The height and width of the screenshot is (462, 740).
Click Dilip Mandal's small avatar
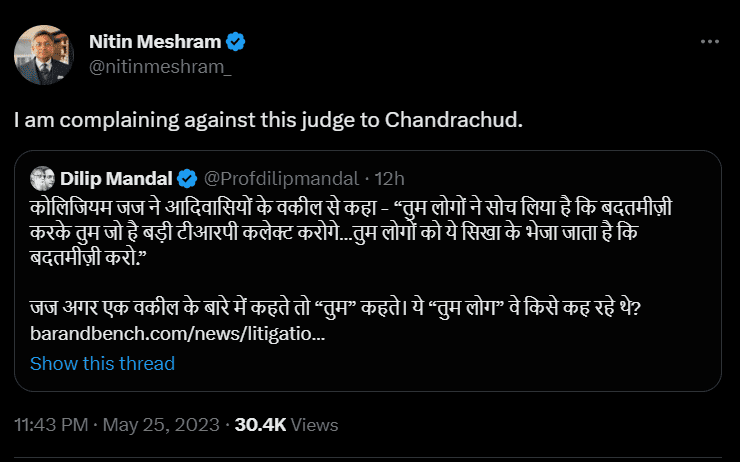click(x=42, y=179)
